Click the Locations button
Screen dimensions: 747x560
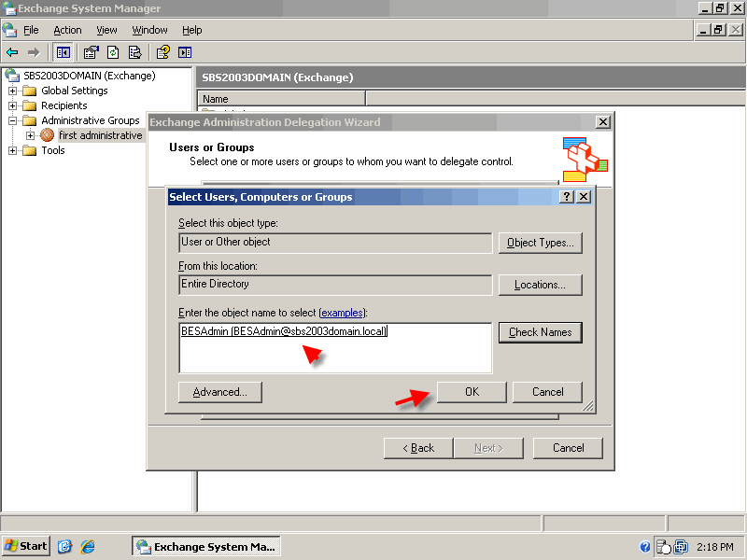click(x=541, y=285)
